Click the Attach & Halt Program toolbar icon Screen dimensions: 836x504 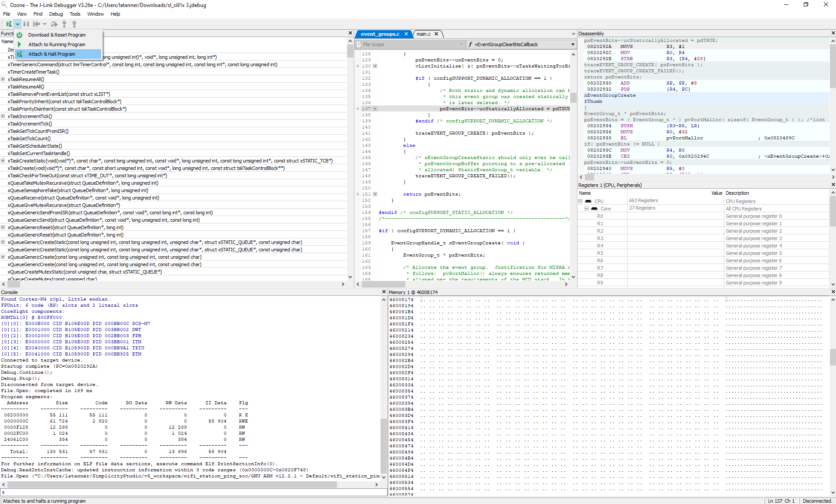(10, 24)
